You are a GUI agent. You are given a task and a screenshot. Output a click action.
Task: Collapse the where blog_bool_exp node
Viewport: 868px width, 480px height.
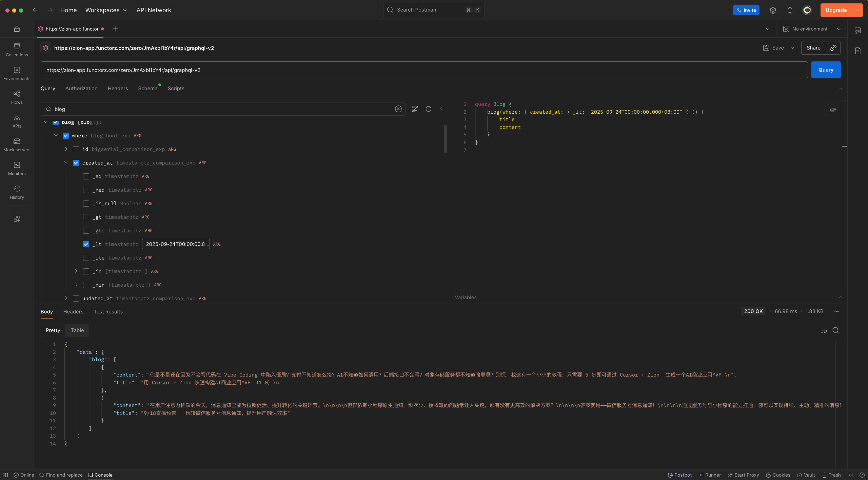pyautogui.click(x=56, y=136)
